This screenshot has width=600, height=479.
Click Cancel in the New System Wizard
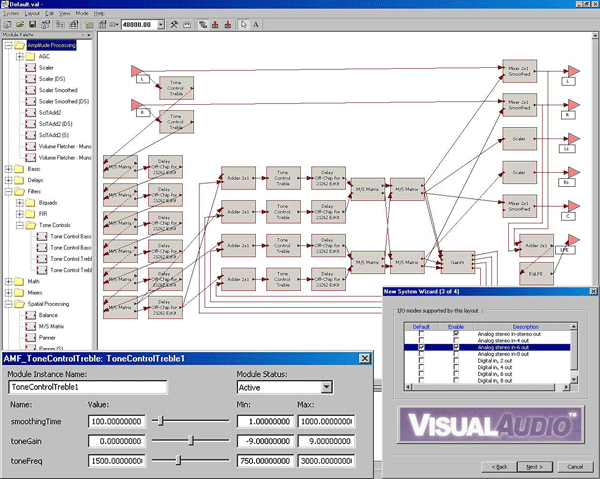click(x=575, y=467)
